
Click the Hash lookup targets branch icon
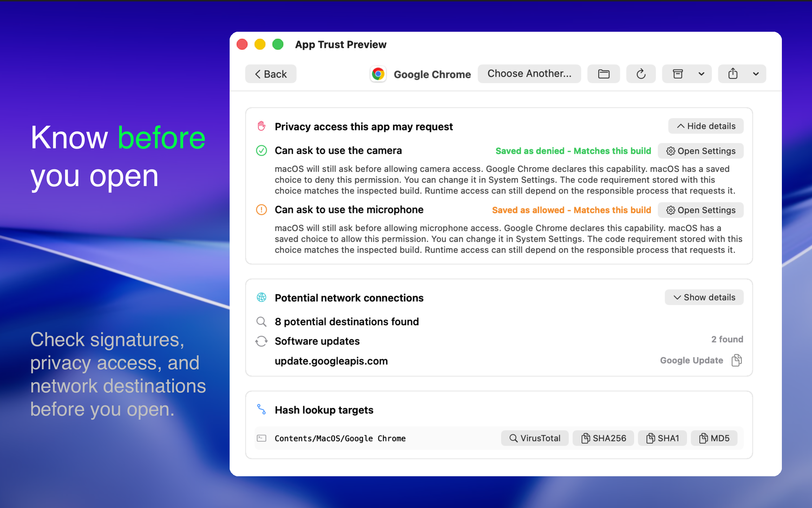[x=261, y=409]
